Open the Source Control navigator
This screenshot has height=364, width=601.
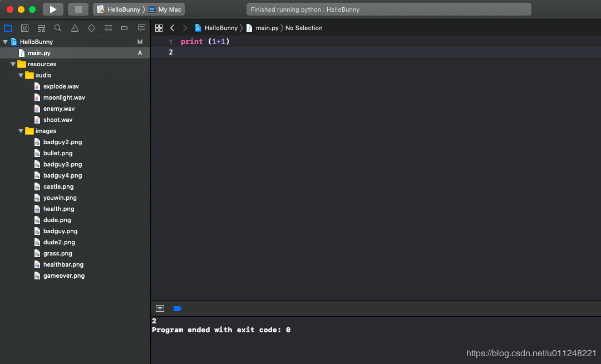[x=25, y=28]
